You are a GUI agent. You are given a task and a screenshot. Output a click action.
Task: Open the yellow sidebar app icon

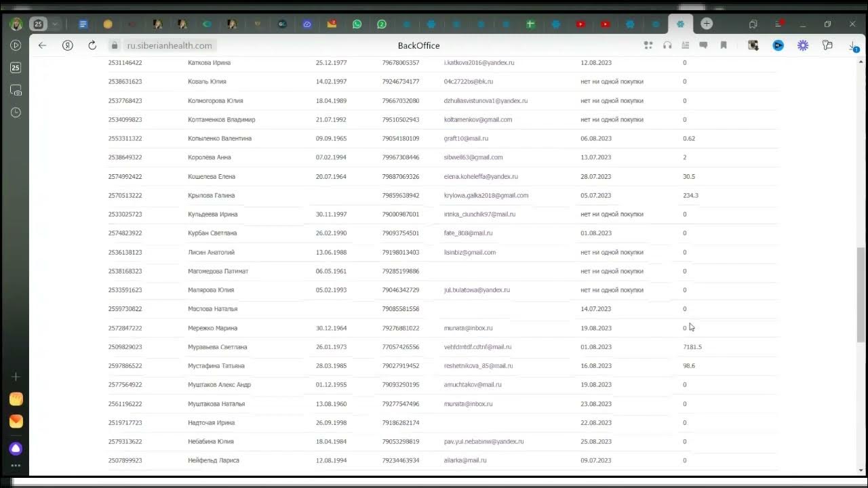[16, 399]
